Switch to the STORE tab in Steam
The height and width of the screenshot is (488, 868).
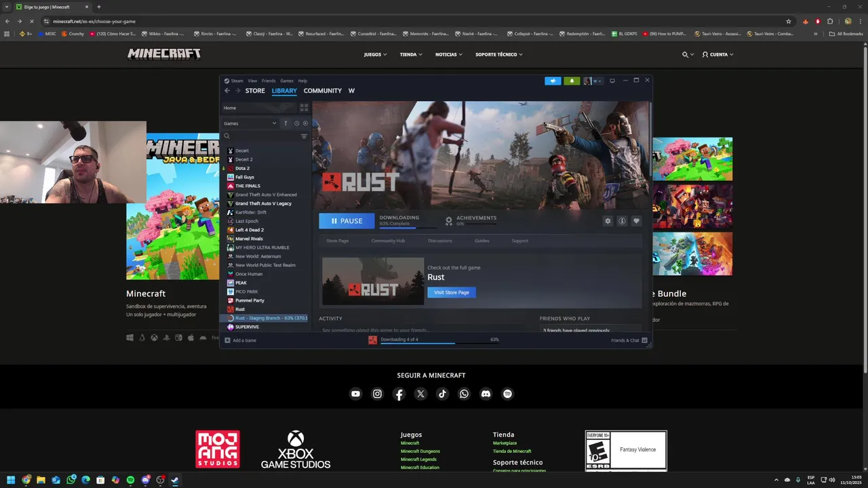[x=255, y=91]
